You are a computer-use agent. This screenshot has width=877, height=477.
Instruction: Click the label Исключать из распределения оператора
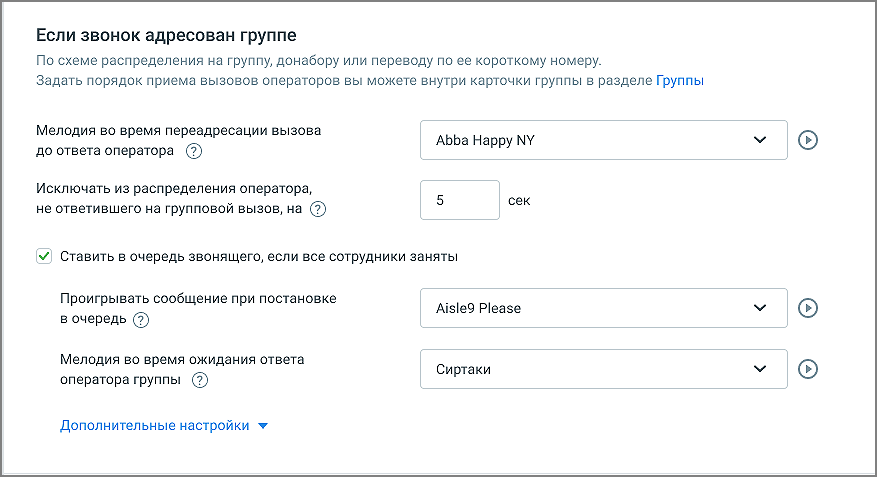click(174, 188)
